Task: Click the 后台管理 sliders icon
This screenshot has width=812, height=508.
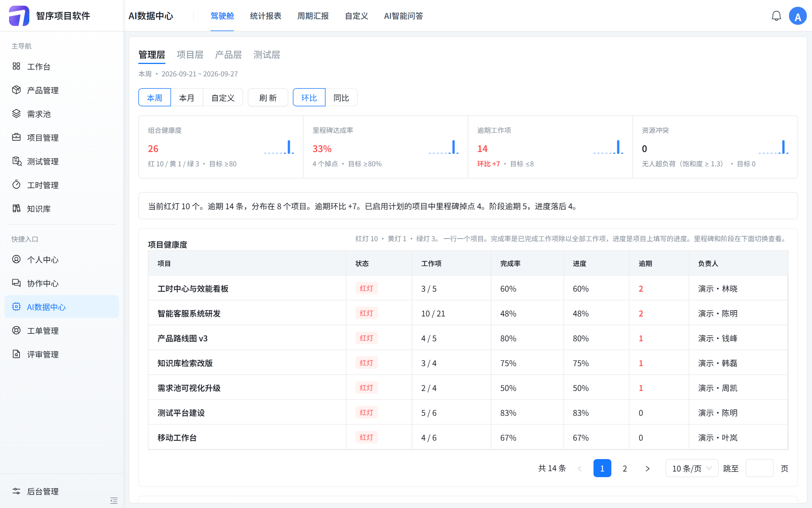Action: point(16,491)
